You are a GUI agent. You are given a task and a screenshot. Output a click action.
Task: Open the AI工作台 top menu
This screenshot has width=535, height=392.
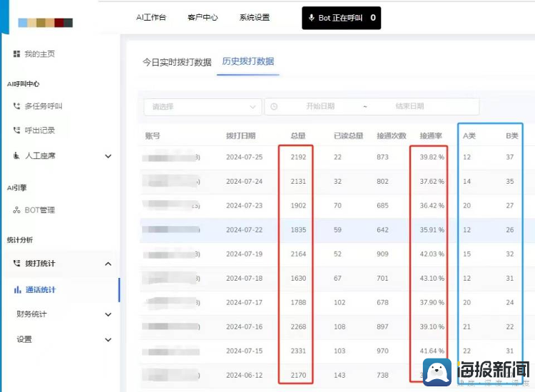(151, 17)
